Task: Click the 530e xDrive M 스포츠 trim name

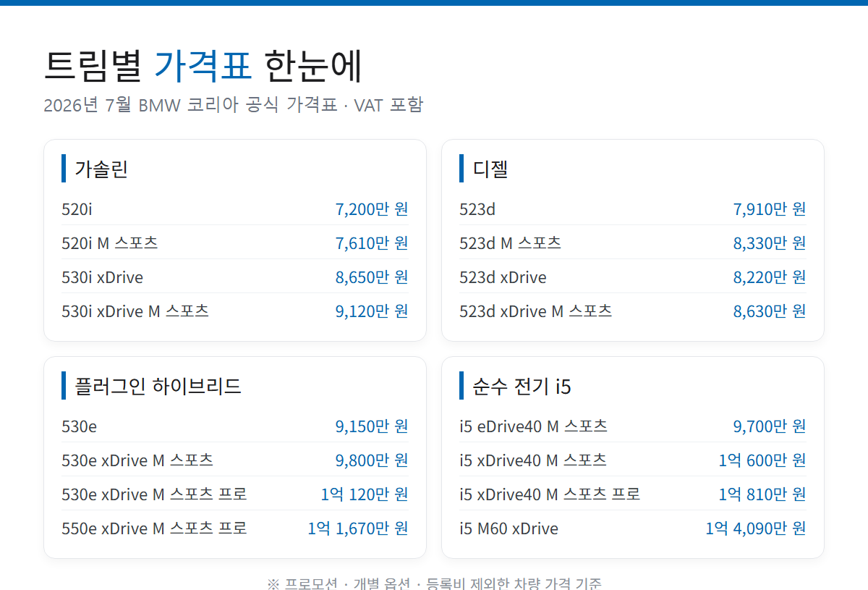Action: 137,460
